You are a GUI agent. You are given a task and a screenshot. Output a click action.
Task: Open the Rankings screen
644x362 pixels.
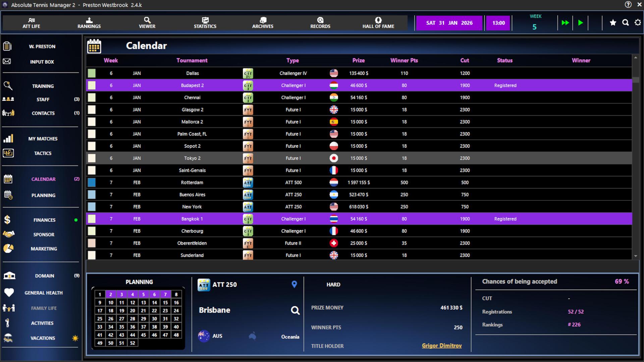point(89,23)
